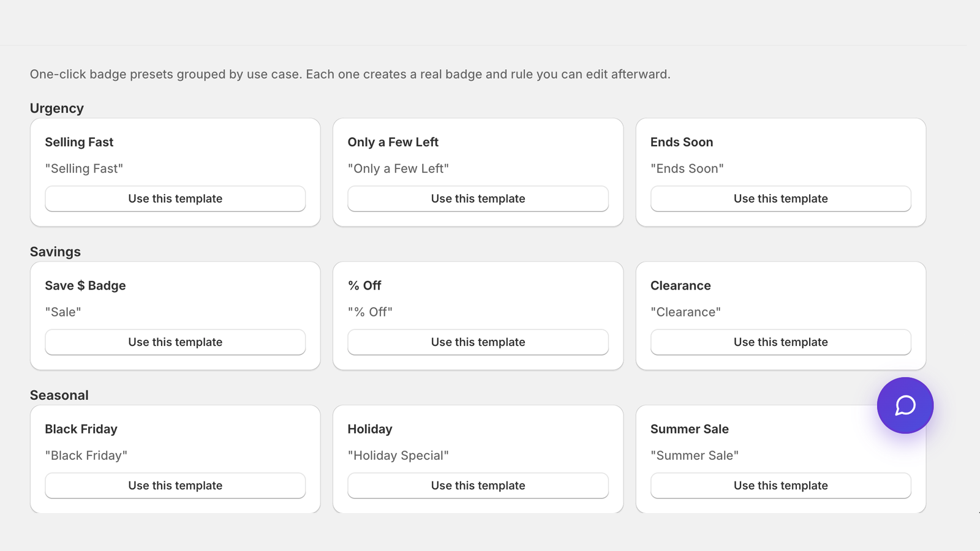The image size is (980, 551).
Task: Click the quoted "Black Friday" badge text
Action: pyautogui.click(x=86, y=455)
